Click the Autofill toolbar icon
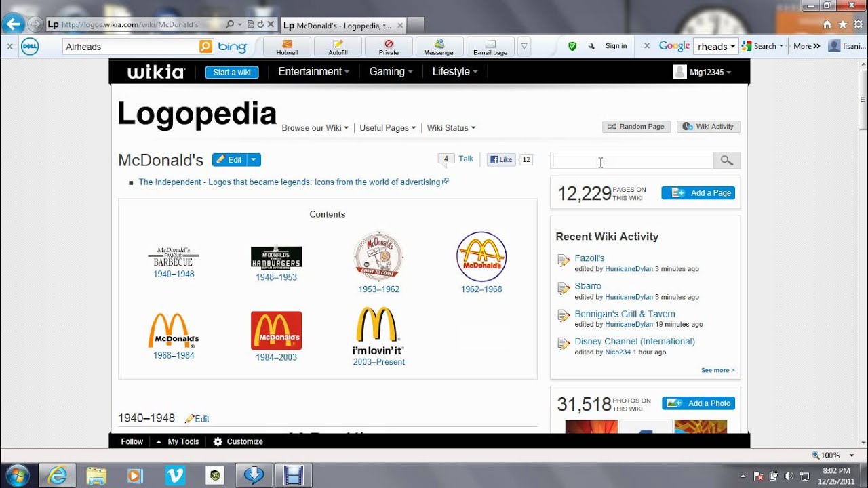Viewport: 868px width, 488px height. [x=338, y=47]
